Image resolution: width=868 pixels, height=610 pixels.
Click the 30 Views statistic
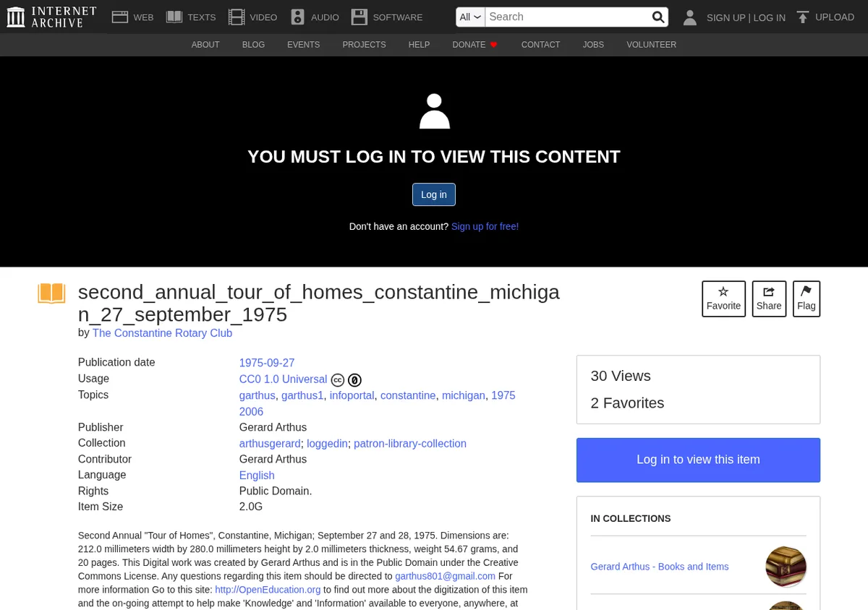(x=621, y=376)
